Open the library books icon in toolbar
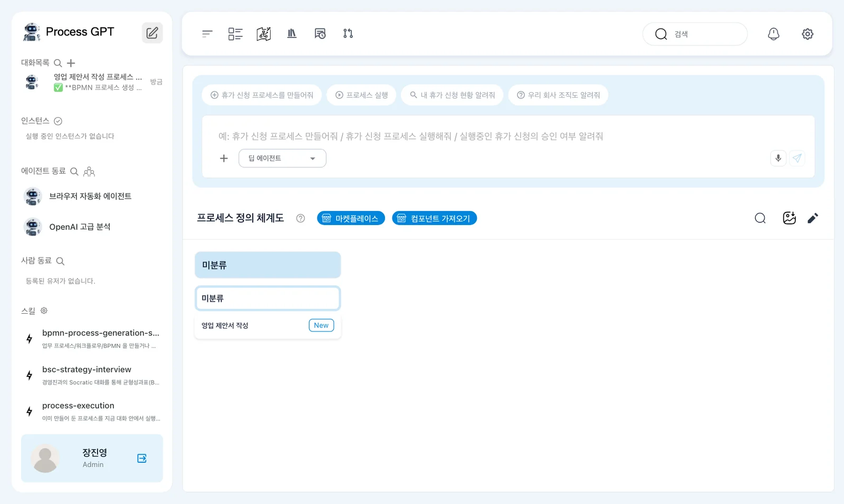 point(292,34)
